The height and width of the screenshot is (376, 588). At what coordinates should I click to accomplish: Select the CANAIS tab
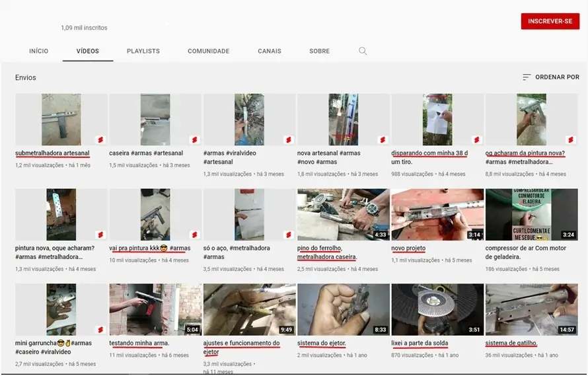270,51
